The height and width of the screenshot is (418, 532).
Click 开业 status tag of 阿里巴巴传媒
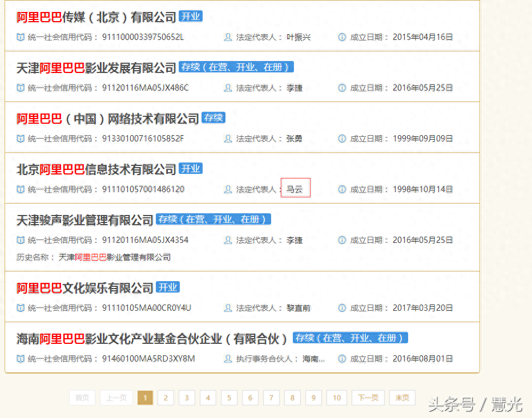[x=191, y=17]
